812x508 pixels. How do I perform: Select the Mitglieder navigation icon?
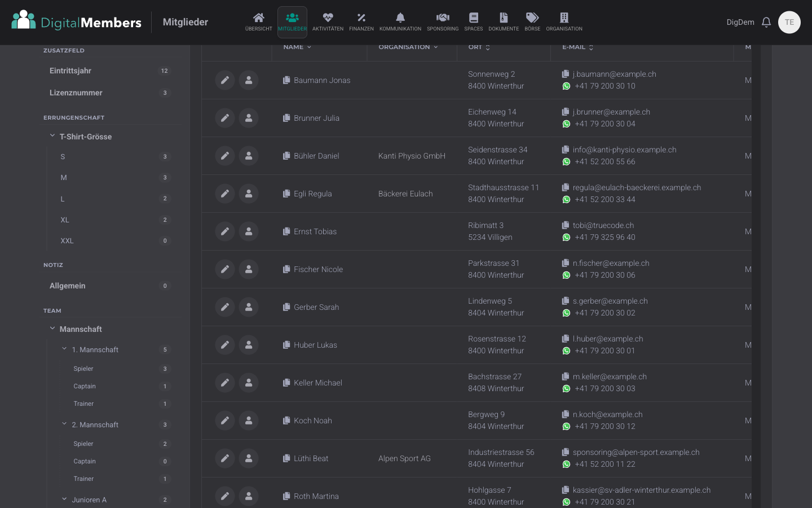tap(292, 22)
